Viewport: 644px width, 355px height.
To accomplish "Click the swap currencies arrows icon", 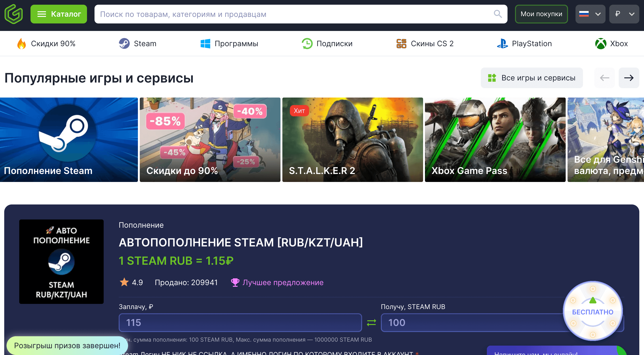I will 371,322.
